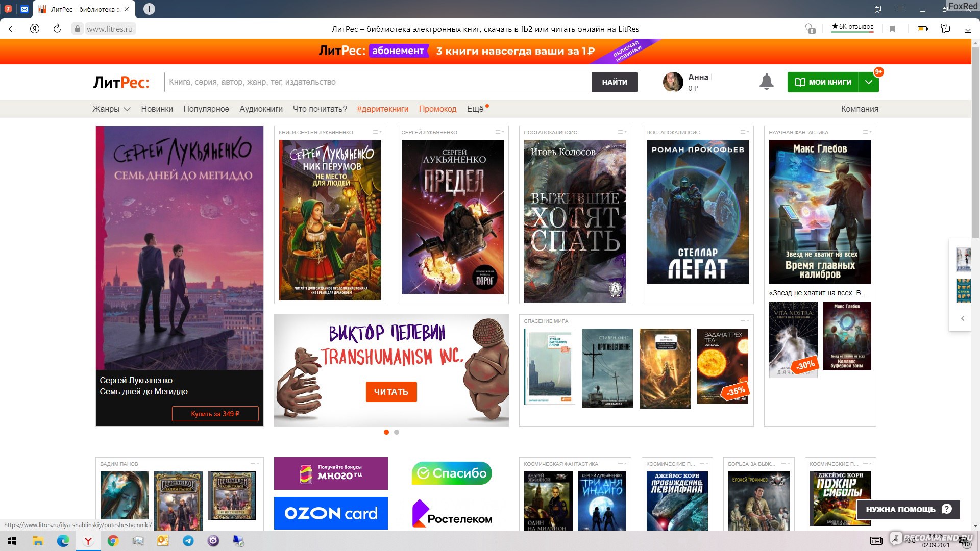Select the second banner carousel dot
The height and width of the screenshot is (551, 980).
[x=397, y=432]
